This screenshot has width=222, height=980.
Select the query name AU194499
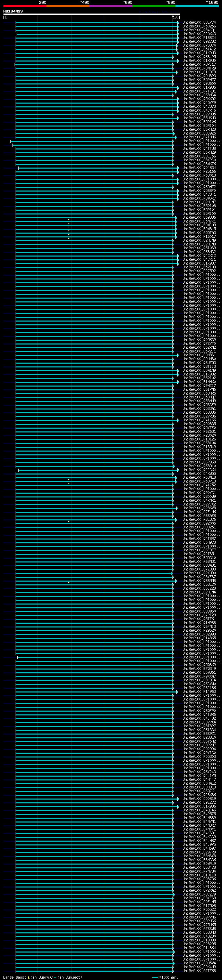point(13,11)
